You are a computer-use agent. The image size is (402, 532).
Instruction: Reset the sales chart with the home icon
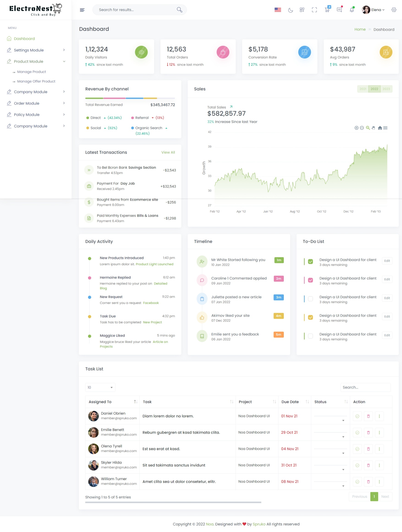(x=380, y=128)
